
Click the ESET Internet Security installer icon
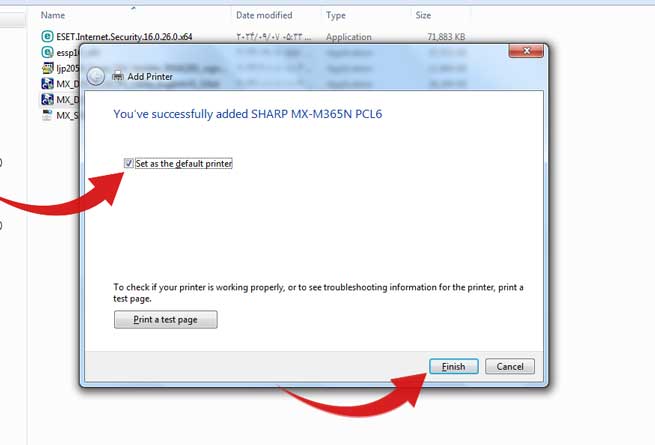pos(47,36)
